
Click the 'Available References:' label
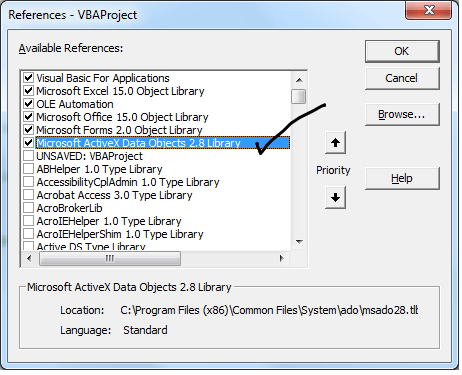coord(71,48)
